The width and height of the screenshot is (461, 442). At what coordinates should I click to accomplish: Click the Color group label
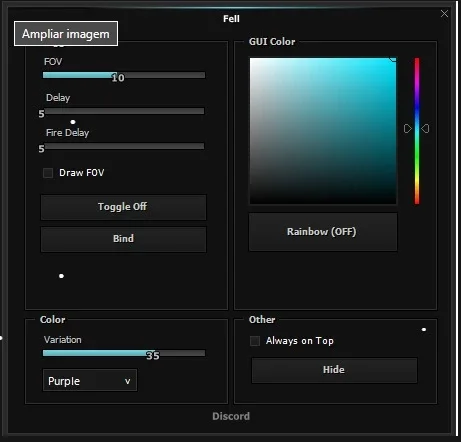(52, 319)
